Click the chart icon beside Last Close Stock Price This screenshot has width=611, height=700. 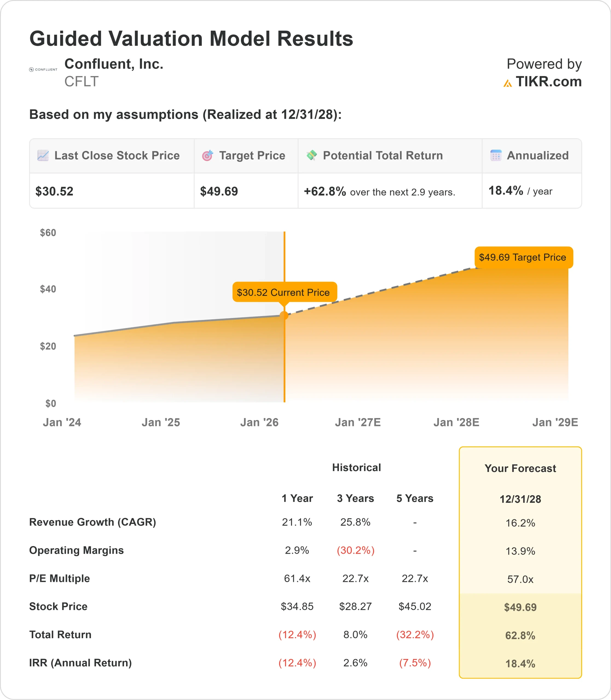(x=43, y=155)
